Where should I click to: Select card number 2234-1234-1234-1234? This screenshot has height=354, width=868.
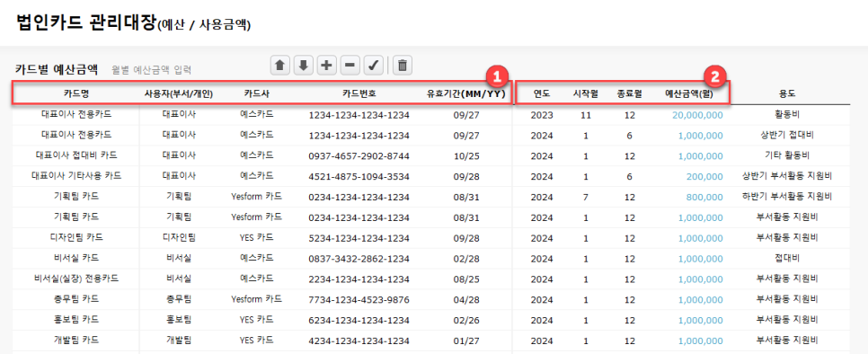click(x=359, y=279)
